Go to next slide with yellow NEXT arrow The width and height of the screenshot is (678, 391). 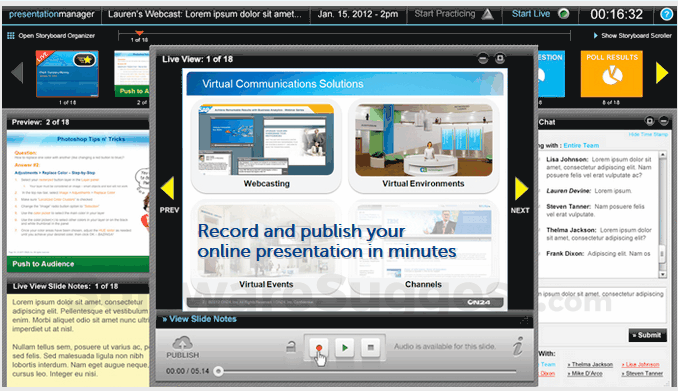tap(521, 189)
